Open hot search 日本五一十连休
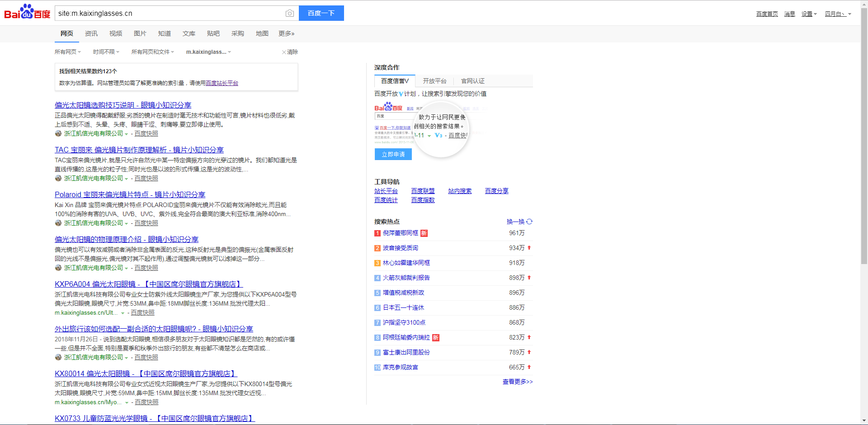Image resolution: width=868 pixels, height=425 pixels. 403,307
